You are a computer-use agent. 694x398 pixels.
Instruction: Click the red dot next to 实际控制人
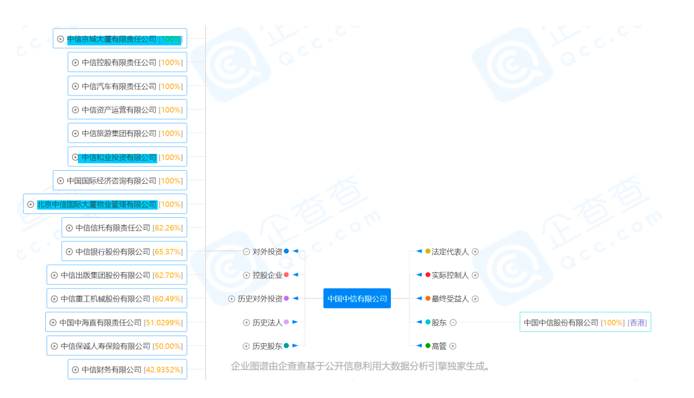428,275
